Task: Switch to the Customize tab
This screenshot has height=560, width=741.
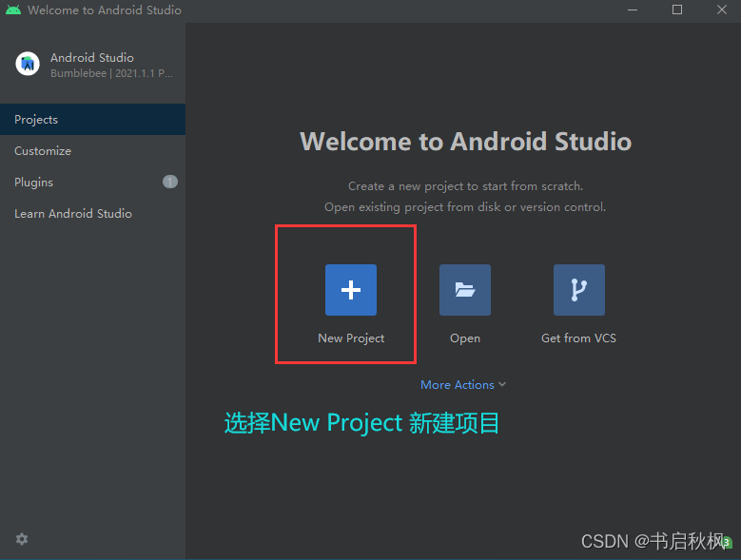Action: point(92,150)
